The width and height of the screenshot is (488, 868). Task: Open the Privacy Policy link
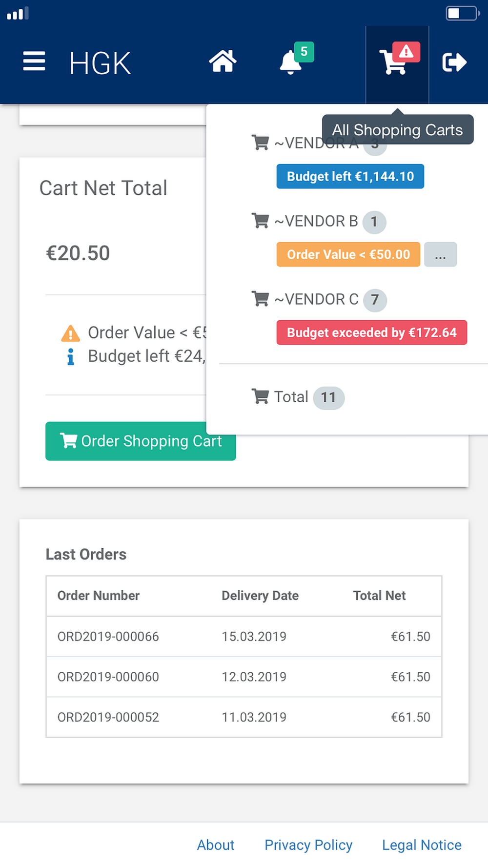pos(308,845)
